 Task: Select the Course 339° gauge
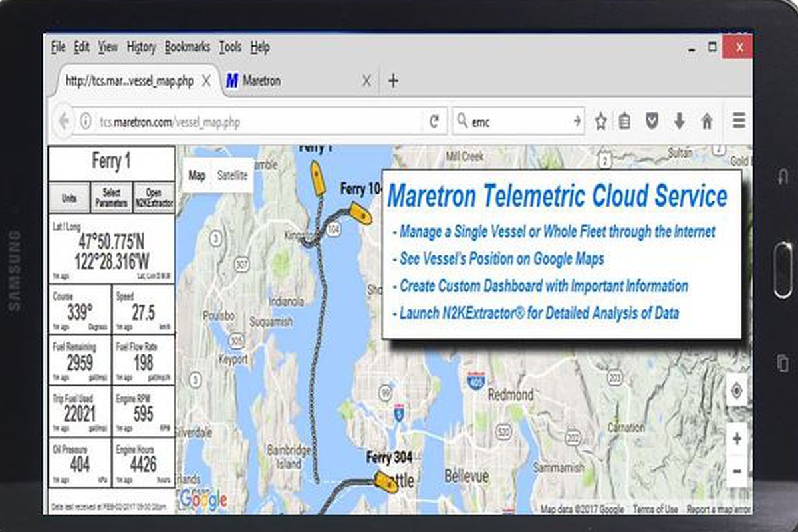[x=80, y=309]
